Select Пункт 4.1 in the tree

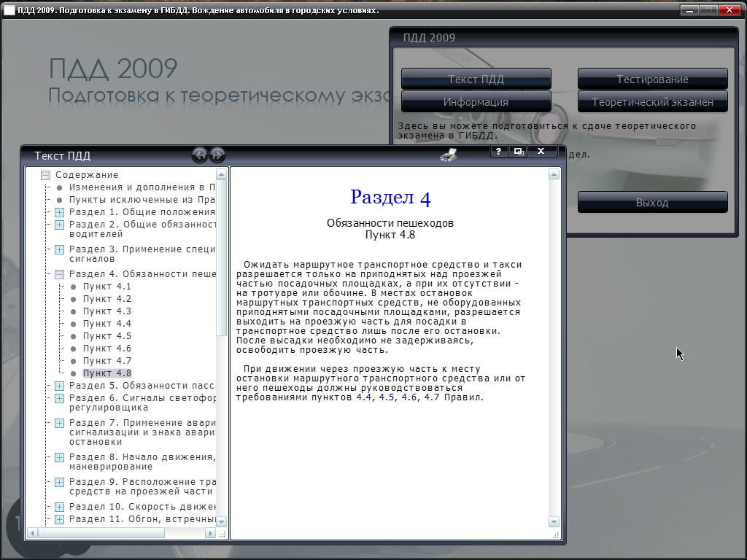click(x=107, y=286)
